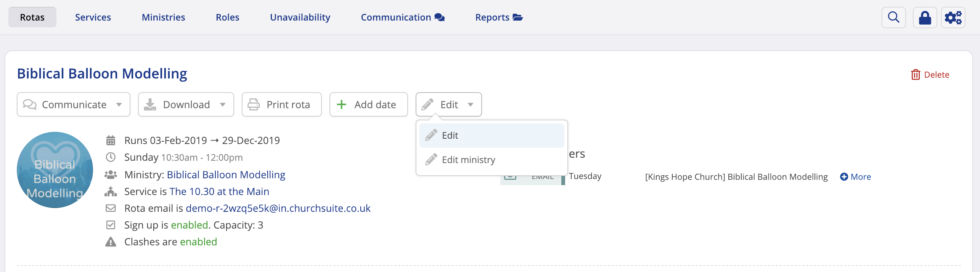Open the Biblical Balloon Modelling ministry link
This screenshot has height=272, width=980.
(x=226, y=175)
